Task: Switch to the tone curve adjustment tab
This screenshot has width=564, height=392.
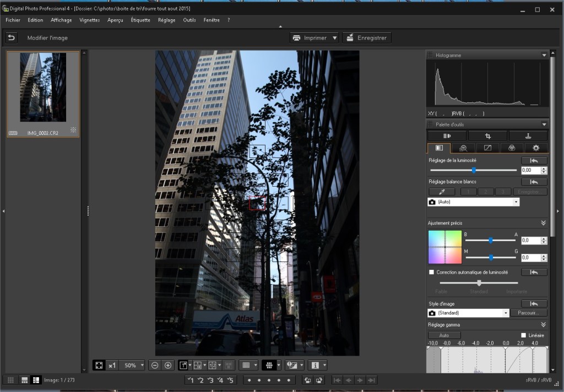Action: coord(489,148)
